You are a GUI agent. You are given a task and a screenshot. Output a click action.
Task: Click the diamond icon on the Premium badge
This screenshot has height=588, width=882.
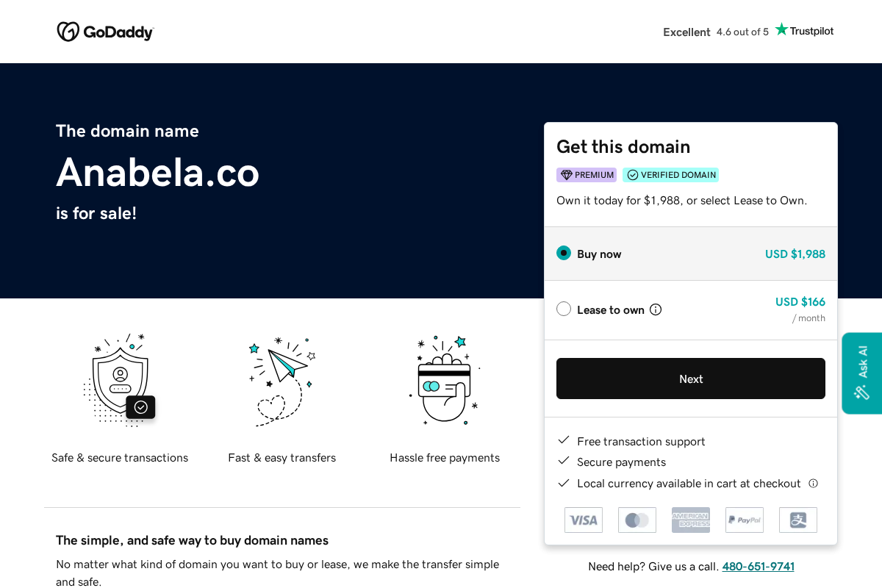click(567, 175)
